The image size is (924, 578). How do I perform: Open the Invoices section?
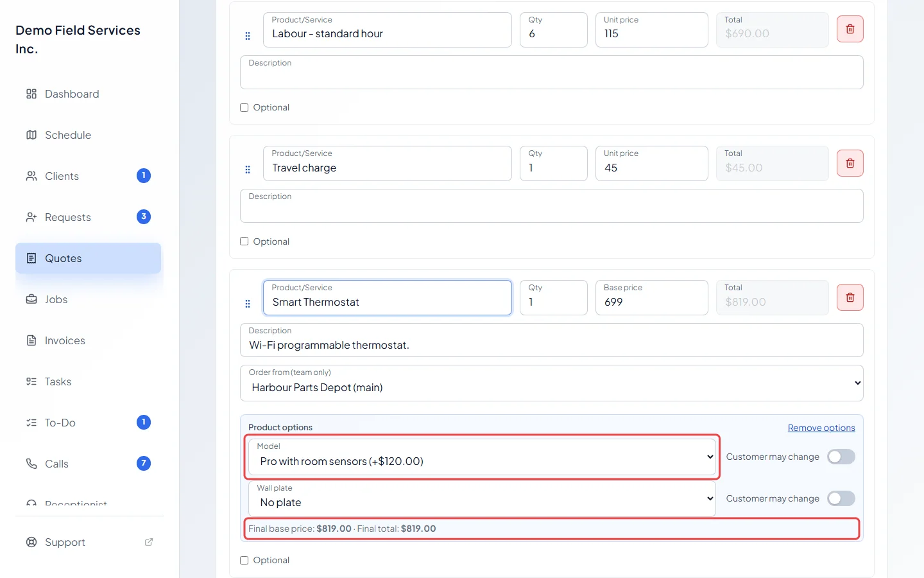click(x=89, y=340)
